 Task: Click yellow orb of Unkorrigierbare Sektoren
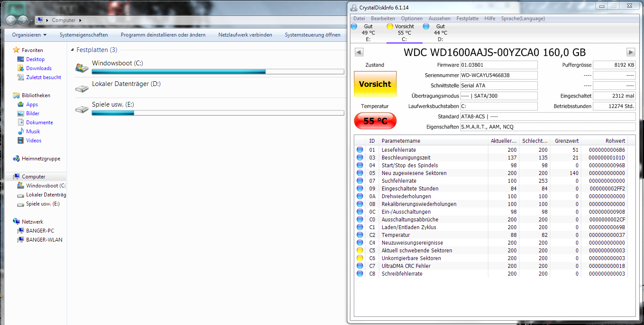tap(360, 258)
